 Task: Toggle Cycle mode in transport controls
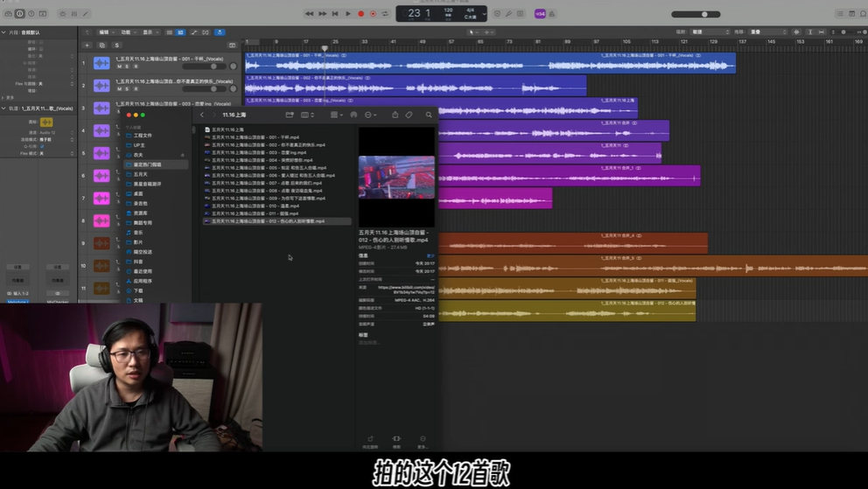click(x=385, y=14)
